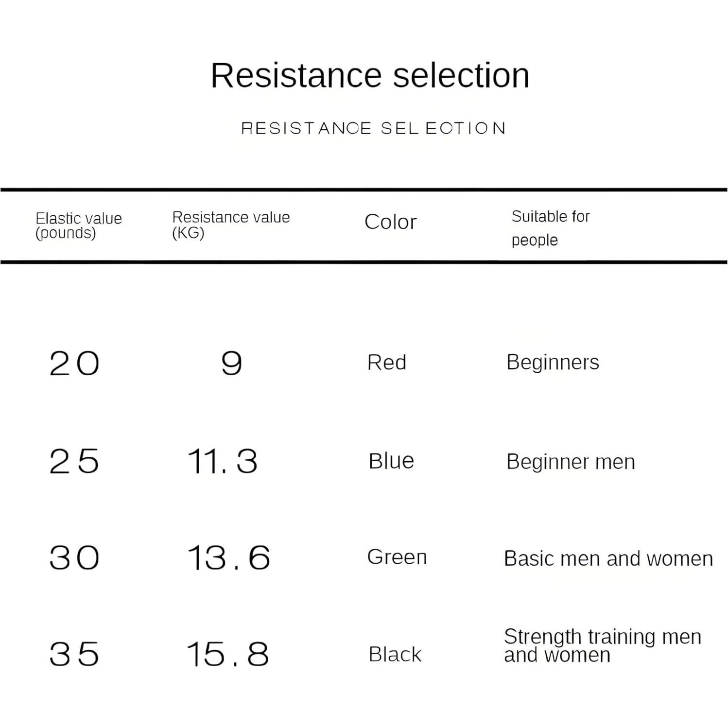Click the 11.3 resistance value
The image size is (728, 728).
[x=223, y=461]
